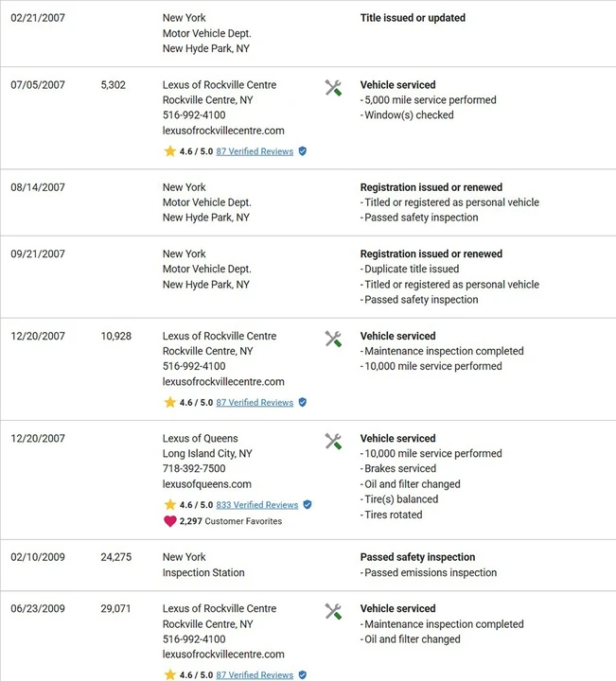
Task: Click the 2,297 Customer Favorites text
Action: (x=231, y=521)
